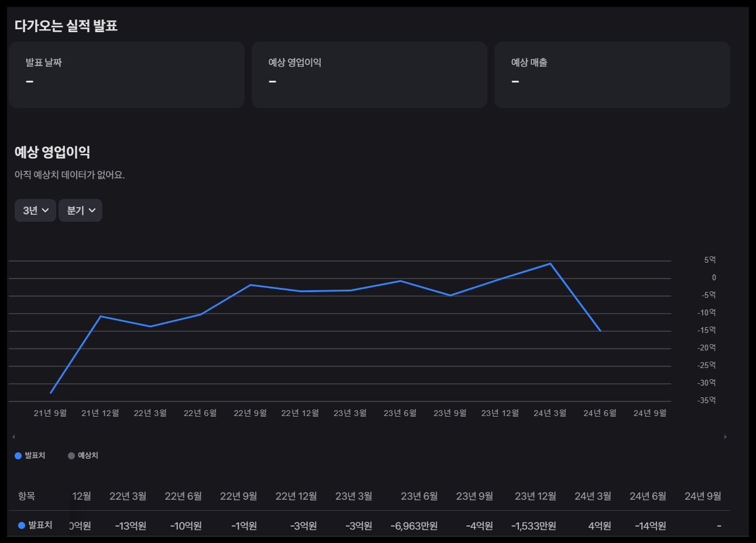Click the 23년 6월 table column header
This screenshot has height=543, width=756.
[420, 496]
